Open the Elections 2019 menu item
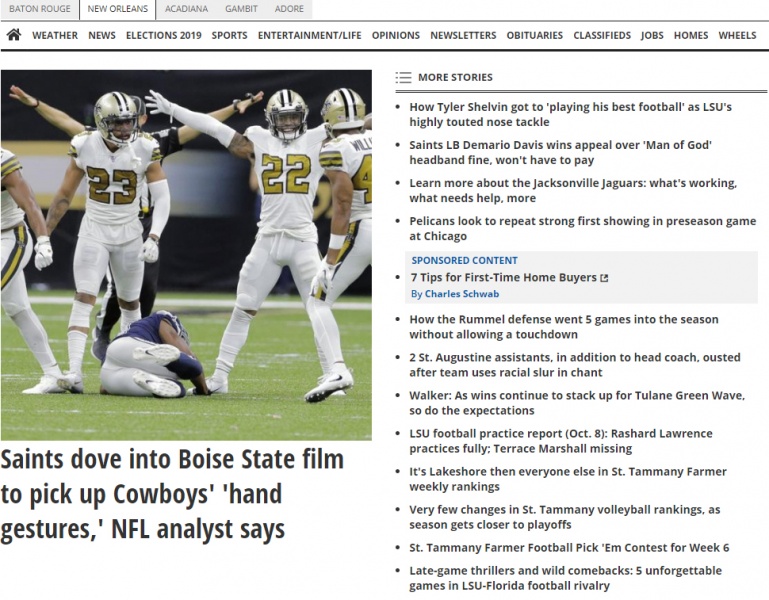The image size is (769, 600). pyautogui.click(x=163, y=35)
